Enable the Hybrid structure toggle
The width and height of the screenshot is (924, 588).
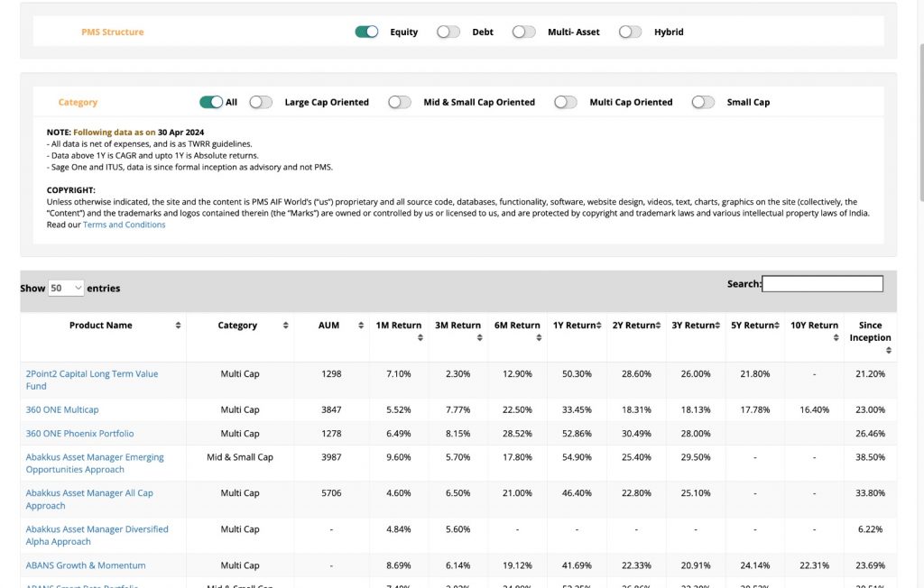point(631,32)
